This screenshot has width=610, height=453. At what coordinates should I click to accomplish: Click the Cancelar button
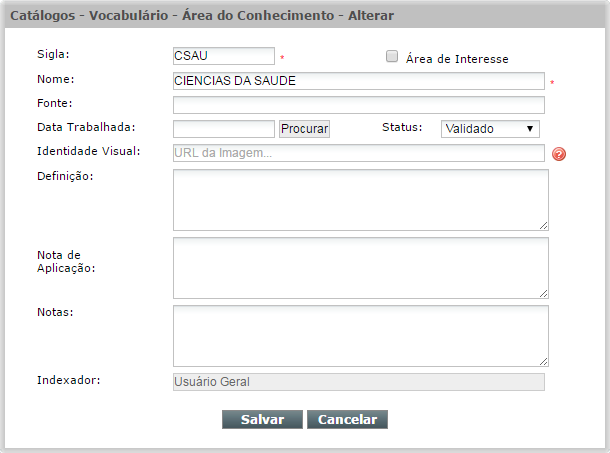(347, 420)
